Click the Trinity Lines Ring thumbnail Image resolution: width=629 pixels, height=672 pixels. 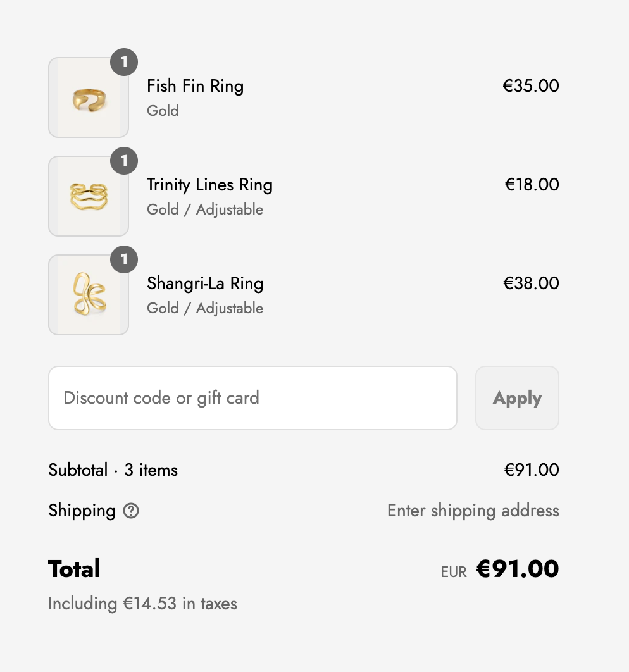point(89,196)
